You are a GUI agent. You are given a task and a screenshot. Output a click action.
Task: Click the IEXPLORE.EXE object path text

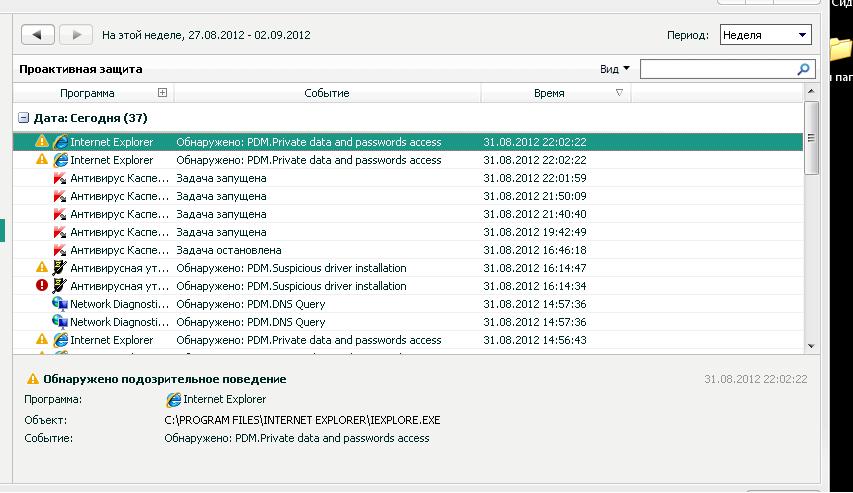(302, 420)
